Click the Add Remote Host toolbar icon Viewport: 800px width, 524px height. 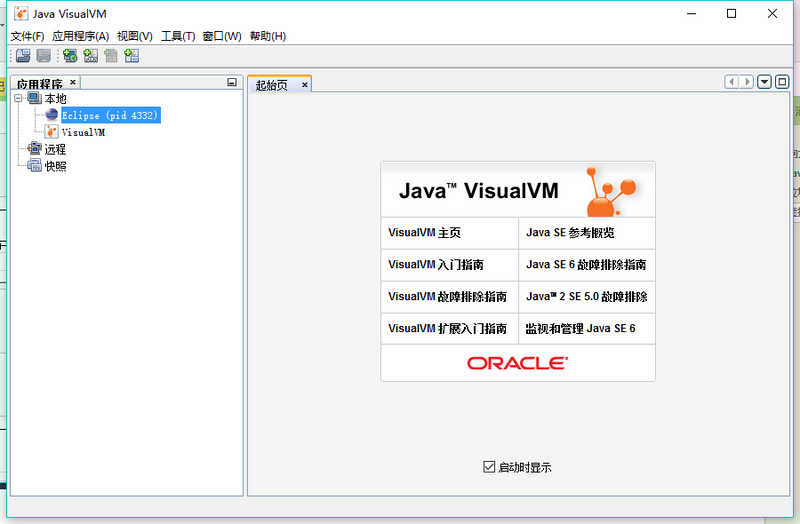pyautogui.click(x=70, y=56)
